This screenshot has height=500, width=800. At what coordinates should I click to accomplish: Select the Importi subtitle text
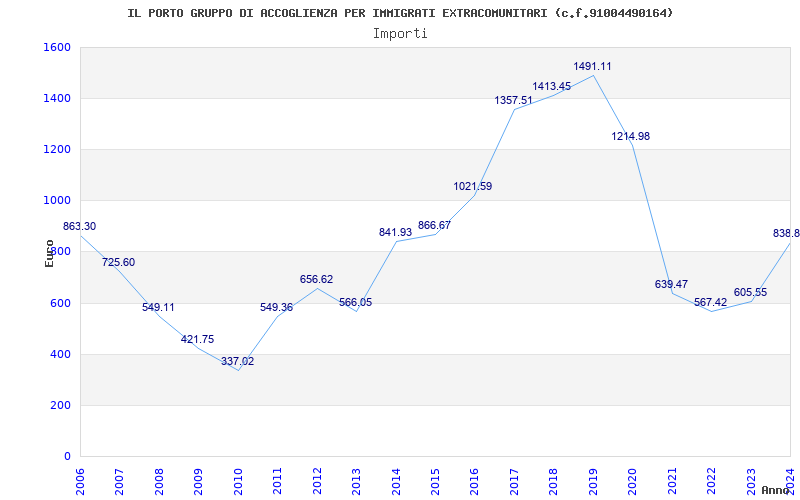tap(400, 34)
